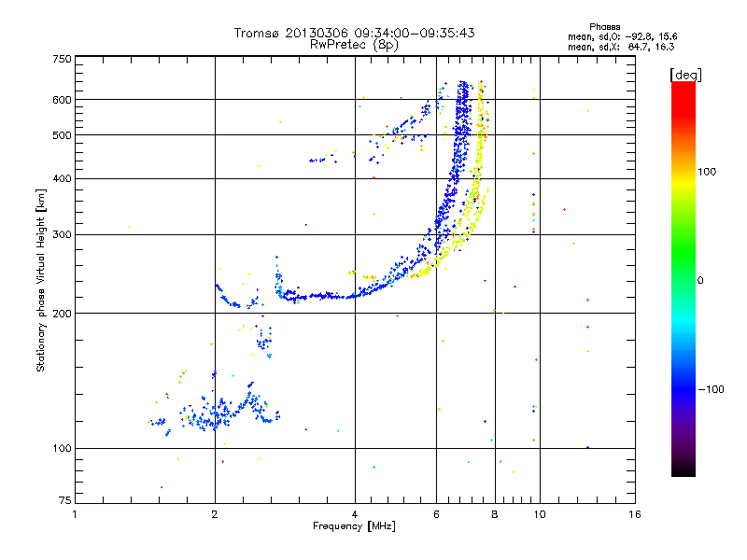This screenshot has width=747, height=560.
Task: Click the x-axis tick label '4'
Action: pyautogui.click(x=355, y=514)
